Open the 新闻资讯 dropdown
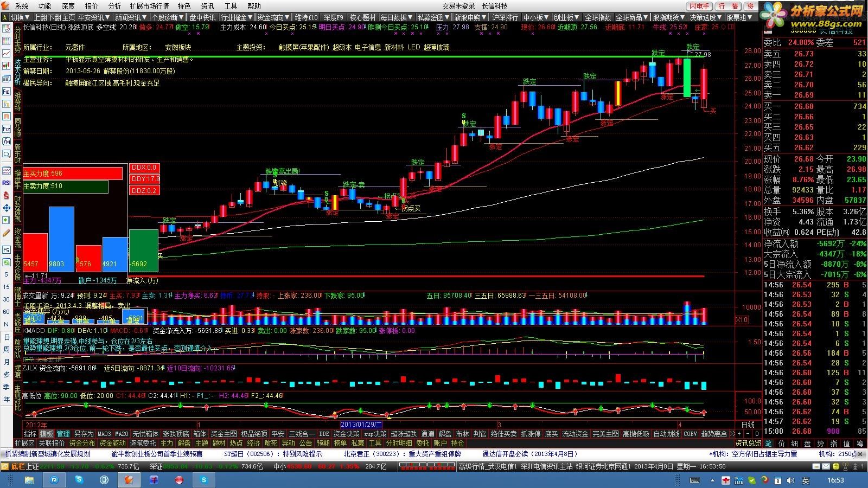This screenshot has height=488, width=868. [131, 17]
